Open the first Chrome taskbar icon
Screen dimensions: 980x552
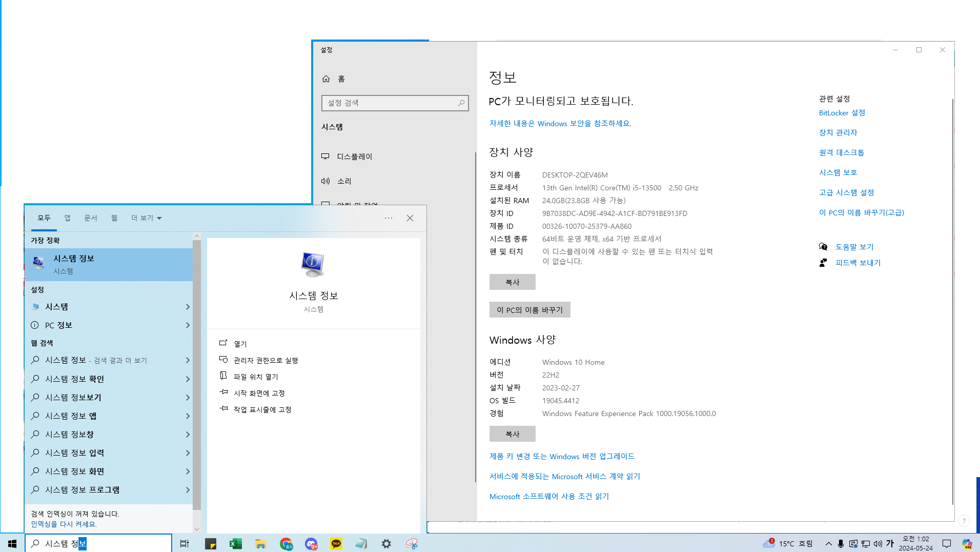click(x=286, y=543)
